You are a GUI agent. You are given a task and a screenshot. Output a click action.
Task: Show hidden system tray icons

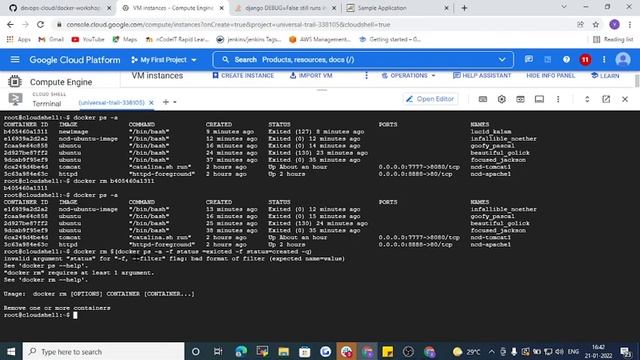tap(491, 351)
